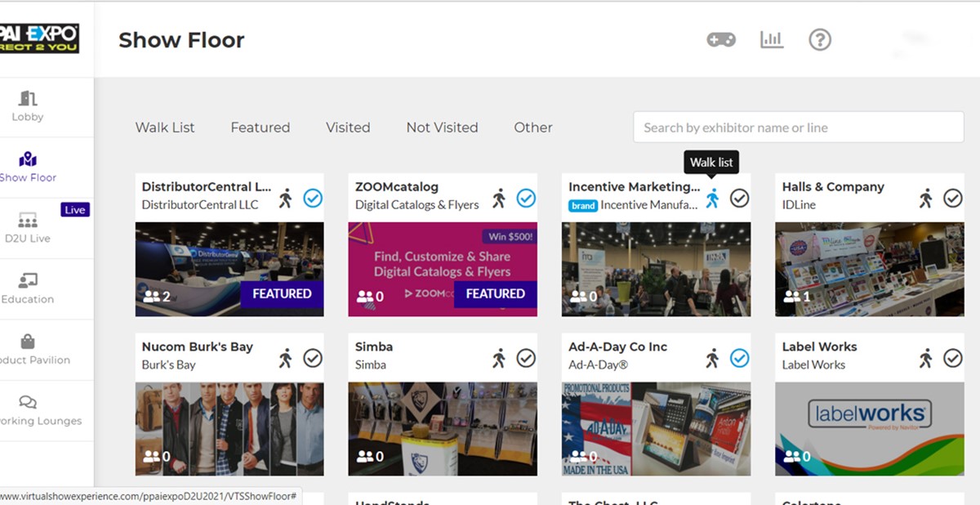The width and height of the screenshot is (980, 505).
Task: Toggle visited checkmark for DistributorCentral
Action: [312, 198]
